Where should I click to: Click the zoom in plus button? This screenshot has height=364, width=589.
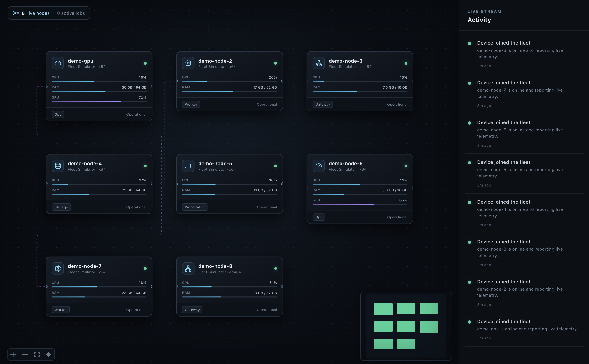click(13, 354)
